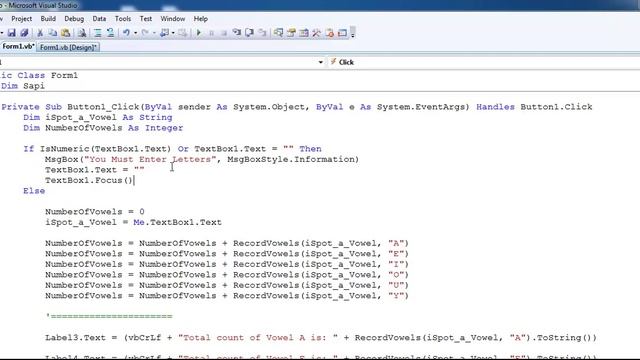Open the Test menu
Image resolution: width=640 pixels, height=360 pixels.
pos(146,19)
